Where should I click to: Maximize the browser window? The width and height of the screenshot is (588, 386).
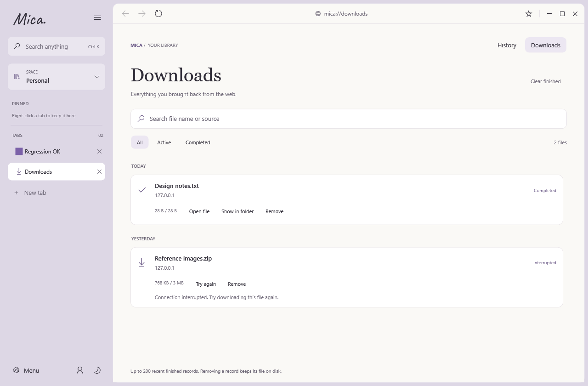(562, 14)
